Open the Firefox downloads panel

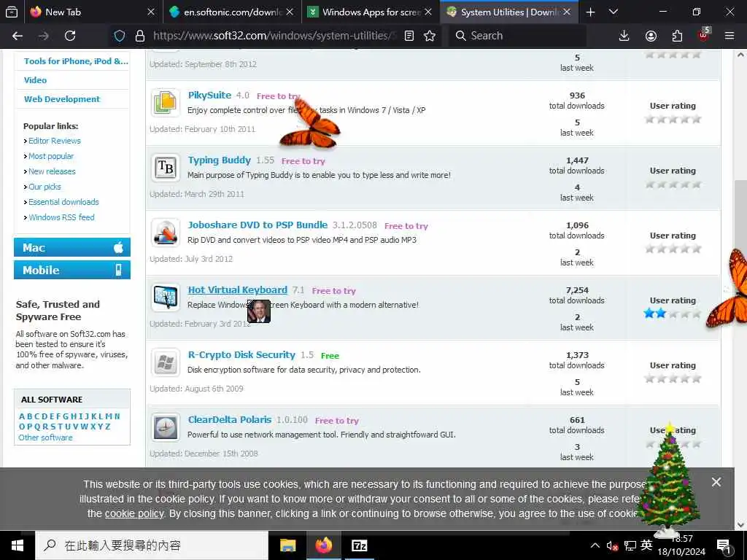tap(624, 36)
